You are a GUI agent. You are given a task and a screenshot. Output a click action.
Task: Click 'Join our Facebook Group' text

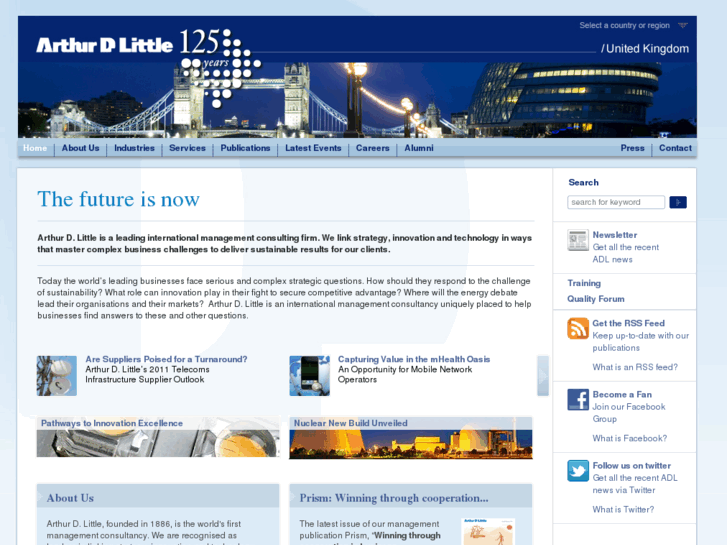pos(628,413)
